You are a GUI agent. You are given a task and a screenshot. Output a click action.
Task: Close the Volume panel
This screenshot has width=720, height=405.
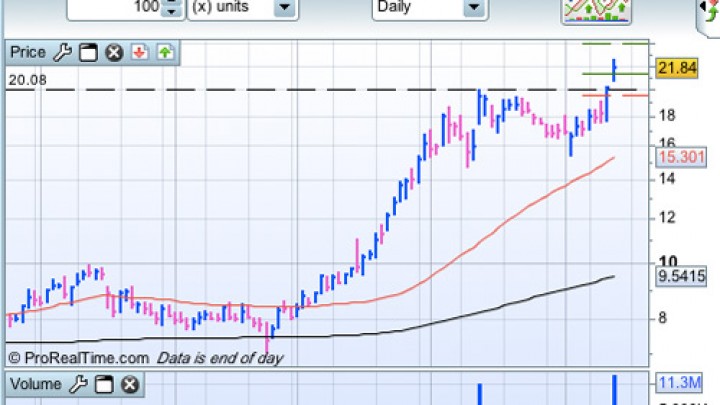129,384
